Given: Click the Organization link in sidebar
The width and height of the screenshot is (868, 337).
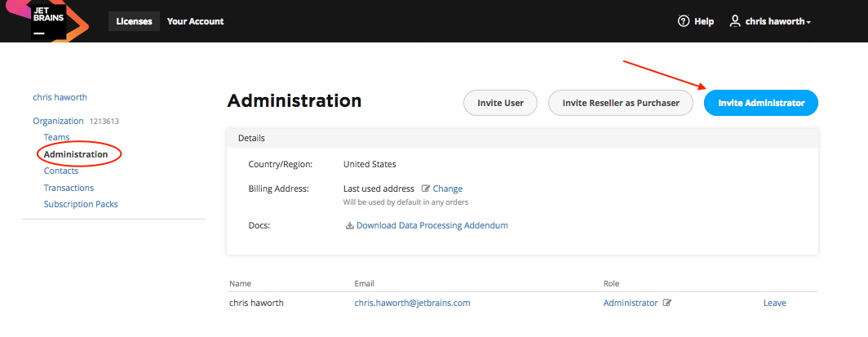Looking at the screenshot, I should click(58, 121).
